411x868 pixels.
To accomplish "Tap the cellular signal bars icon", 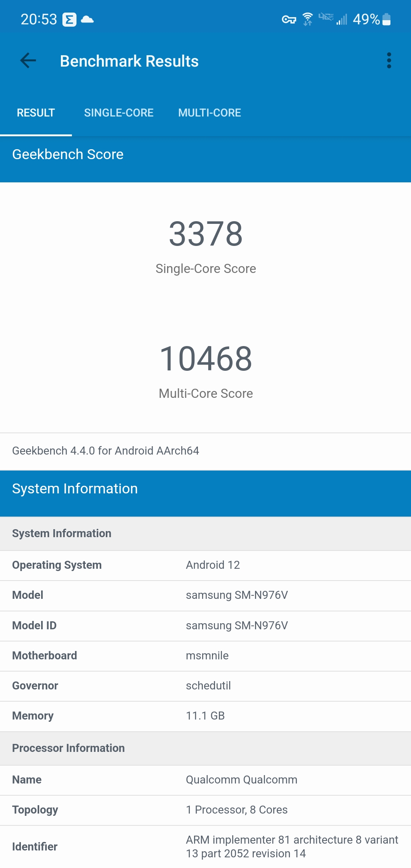I will click(342, 19).
